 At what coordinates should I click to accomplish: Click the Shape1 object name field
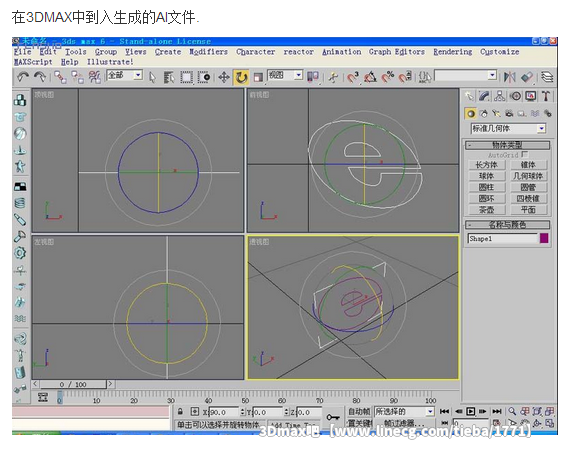[x=502, y=238]
